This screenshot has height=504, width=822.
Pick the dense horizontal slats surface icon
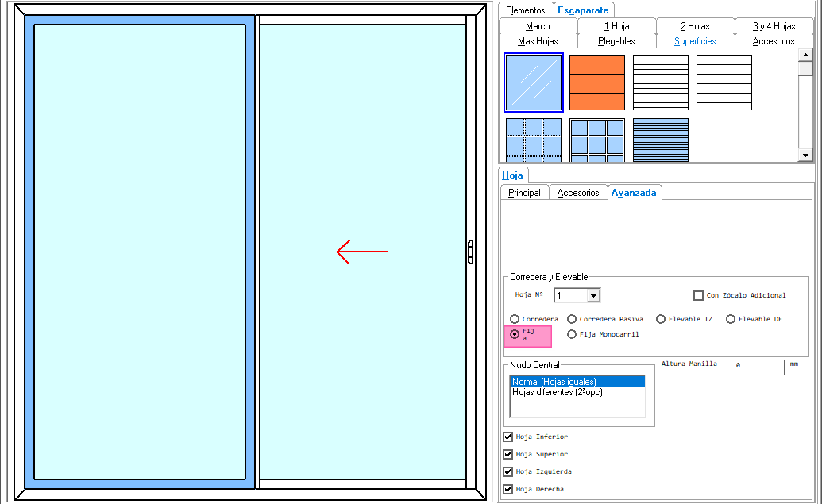click(x=661, y=83)
